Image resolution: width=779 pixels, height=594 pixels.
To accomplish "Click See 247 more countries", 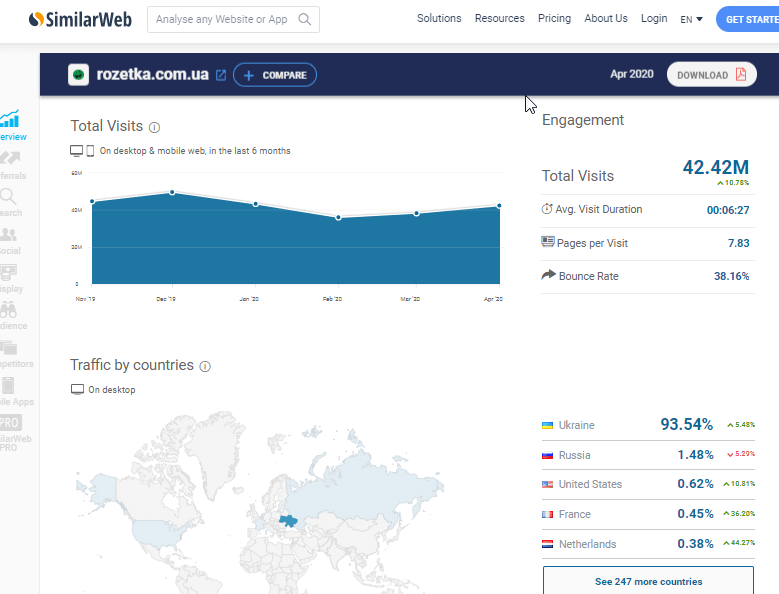I will pos(648,581).
